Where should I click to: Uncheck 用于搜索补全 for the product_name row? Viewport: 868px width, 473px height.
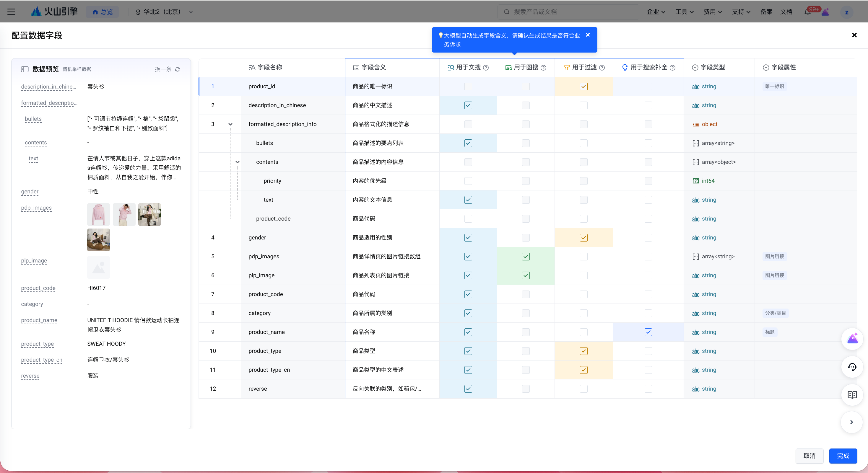648,332
